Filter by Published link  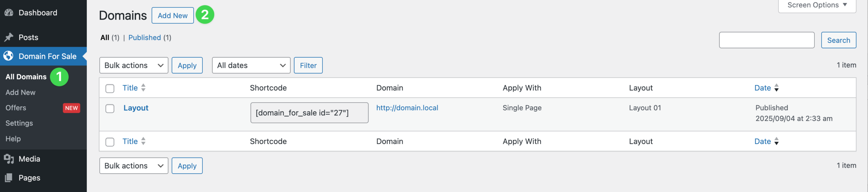(144, 38)
